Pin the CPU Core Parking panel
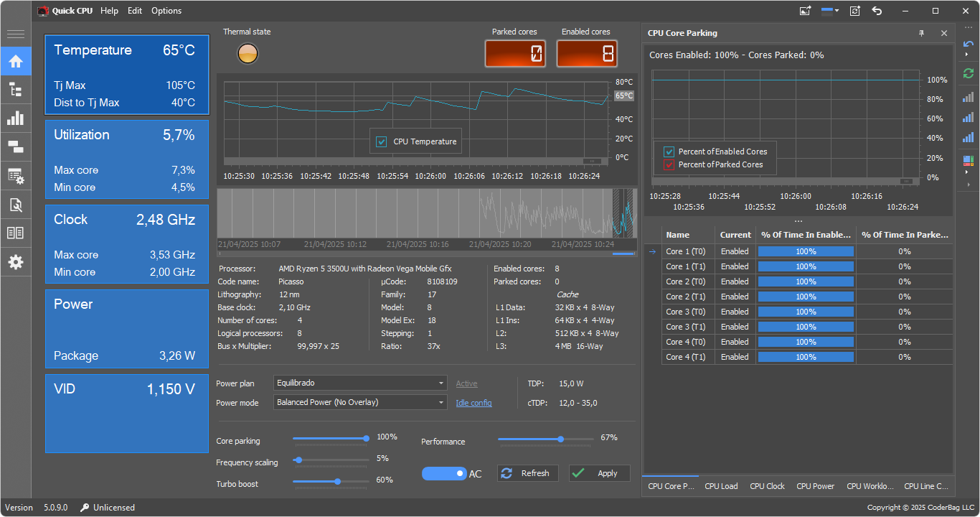The width and height of the screenshot is (980, 517). point(922,33)
